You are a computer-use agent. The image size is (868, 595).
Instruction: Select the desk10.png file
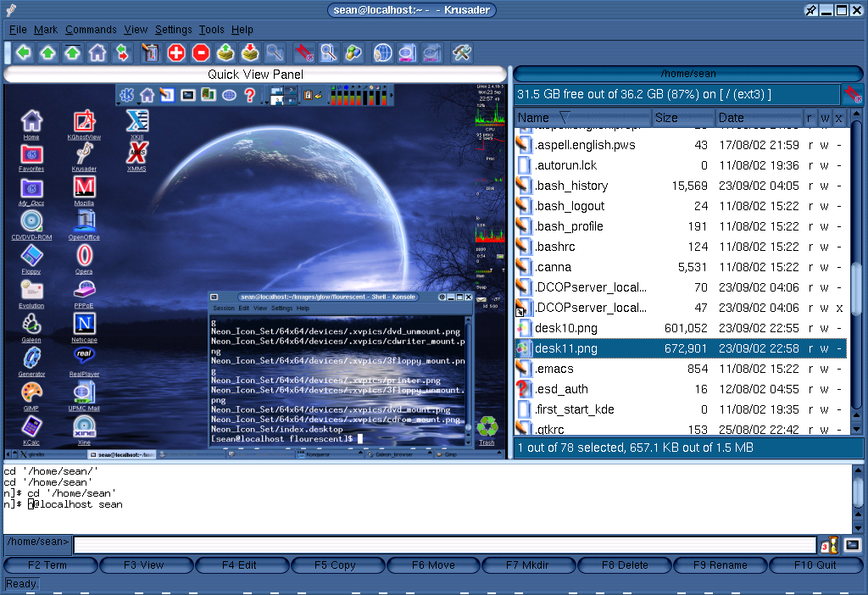point(681,328)
